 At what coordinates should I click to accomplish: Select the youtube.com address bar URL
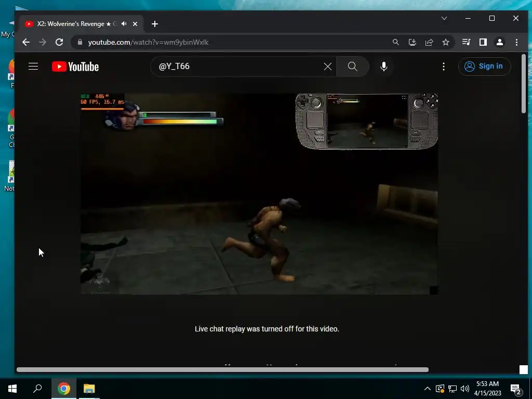tap(148, 42)
